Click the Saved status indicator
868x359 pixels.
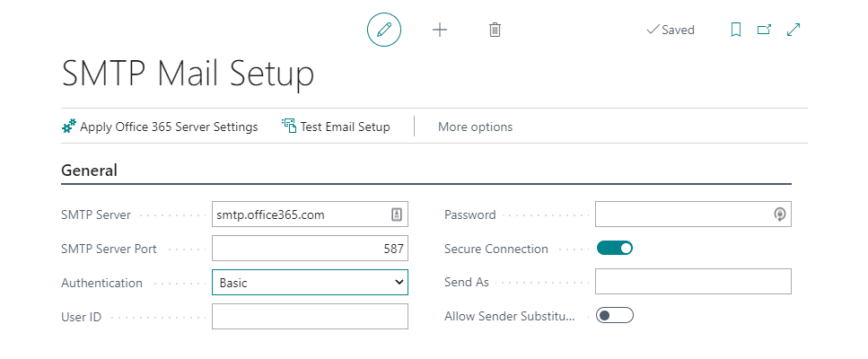tap(671, 30)
